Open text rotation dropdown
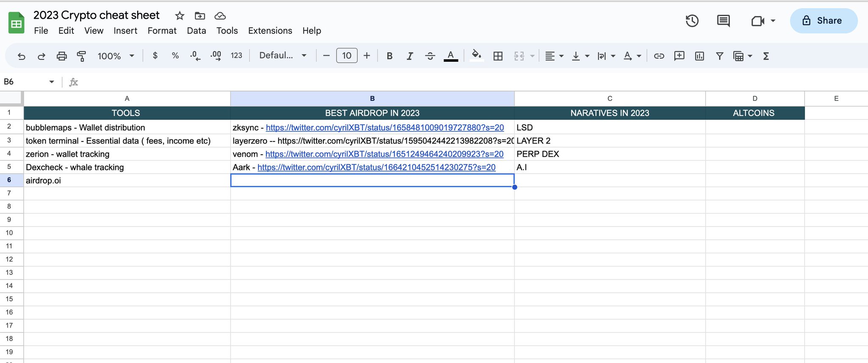The width and height of the screenshot is (868, 363). 632,56
